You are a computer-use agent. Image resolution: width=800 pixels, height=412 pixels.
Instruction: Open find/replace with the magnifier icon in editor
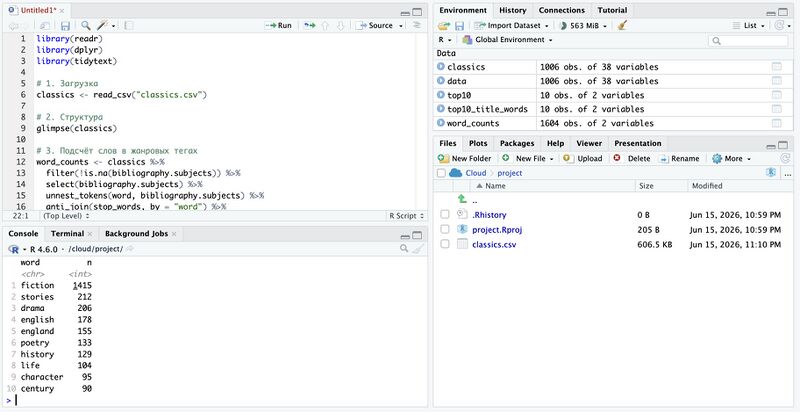click(x=86, y=25)
